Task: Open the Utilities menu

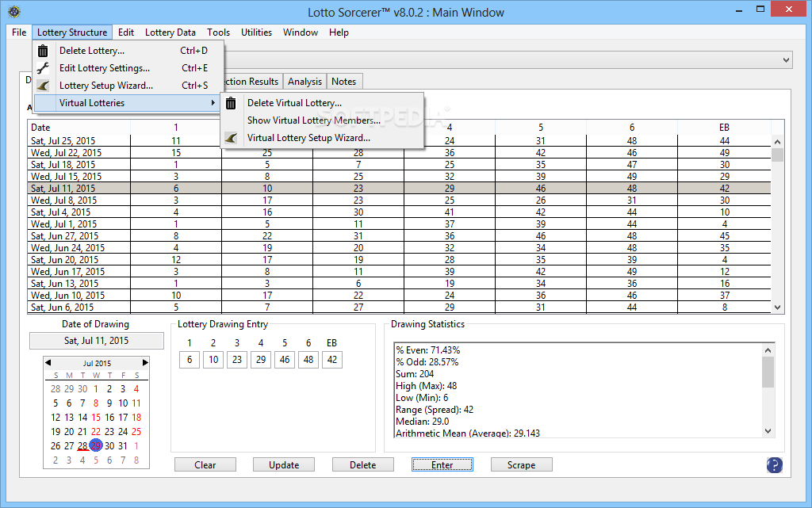Action: (256, 32)
